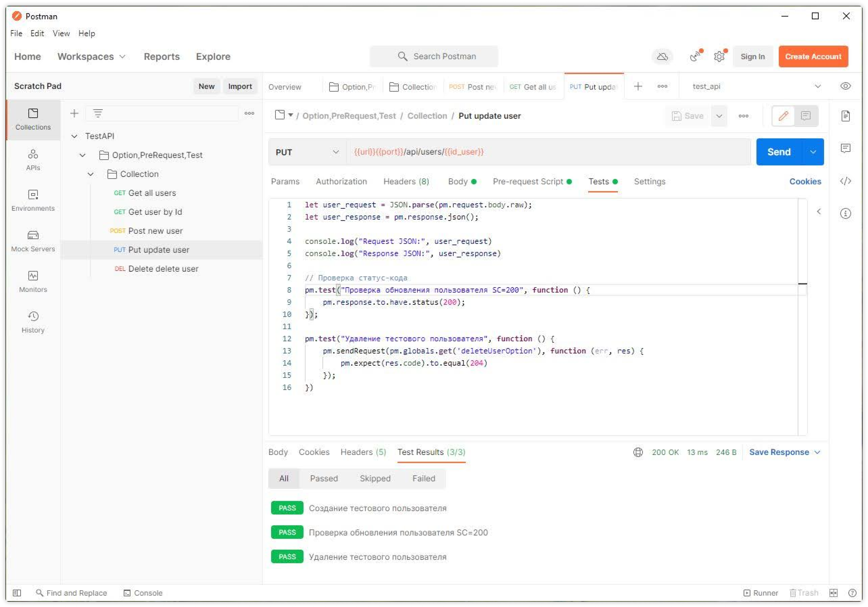The width and height of the screenshot is (868, 607).
Task: Open code snippet icon in right sidebar
Action: point(845,181)
